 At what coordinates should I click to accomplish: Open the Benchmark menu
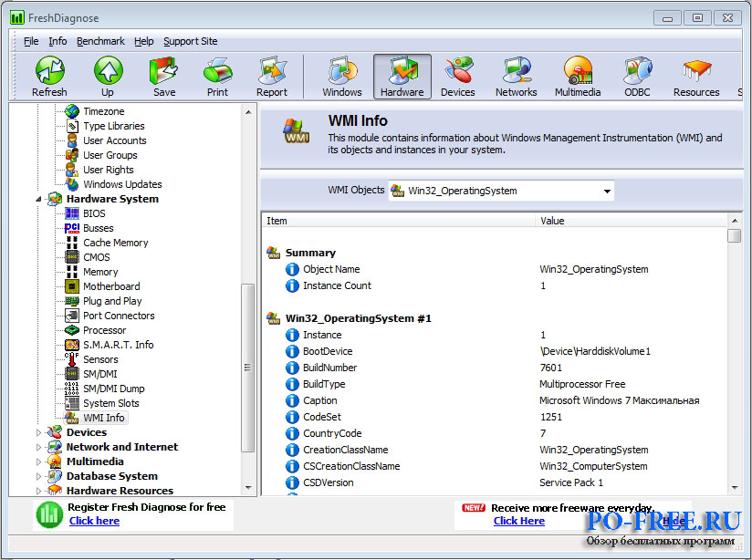[x=100, y=41]
